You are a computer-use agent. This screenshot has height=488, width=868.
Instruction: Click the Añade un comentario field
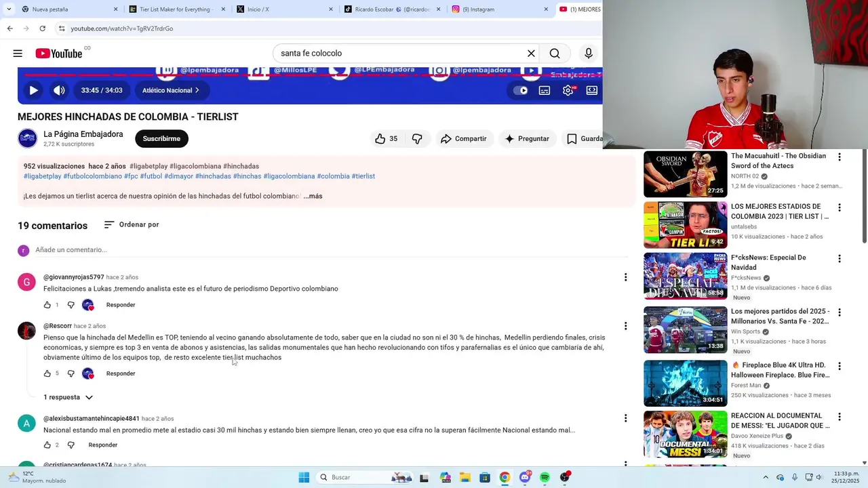coord(332,250)
